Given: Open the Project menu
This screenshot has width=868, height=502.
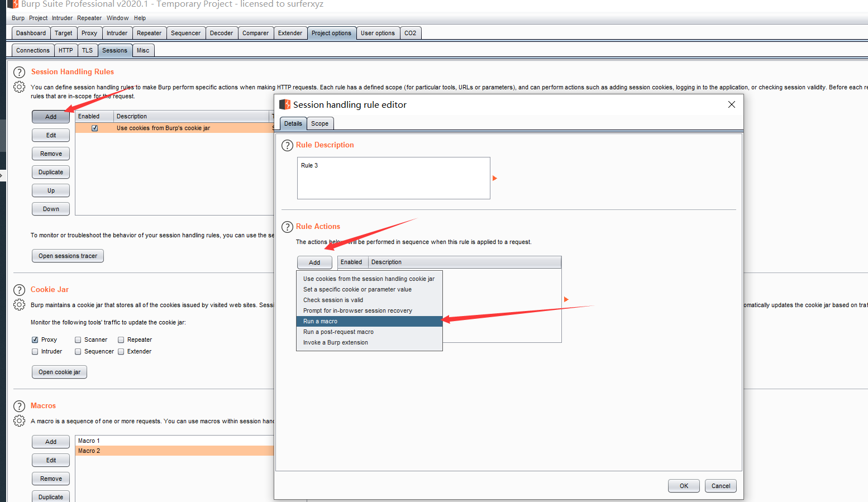Looking at the screenshot, I should 38,18.
